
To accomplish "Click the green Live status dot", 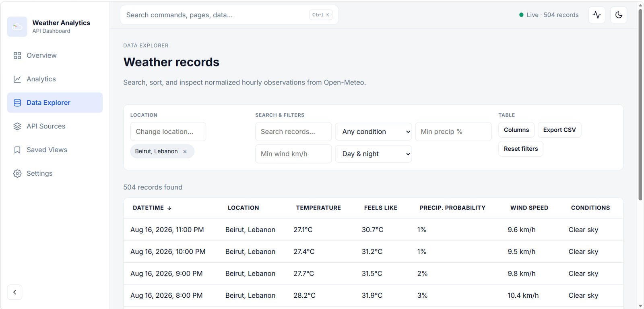I will click(x=521, y=15).
